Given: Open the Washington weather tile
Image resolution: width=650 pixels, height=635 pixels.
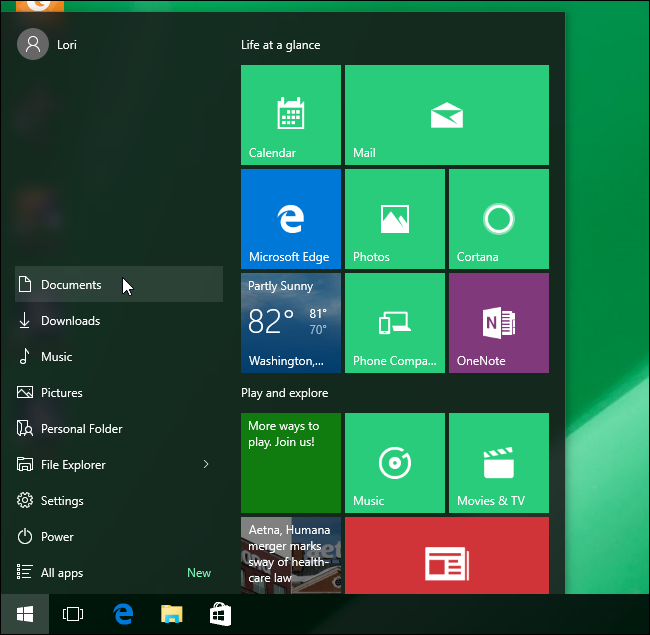Looking at the screenshot, I should tap(290, 323).
